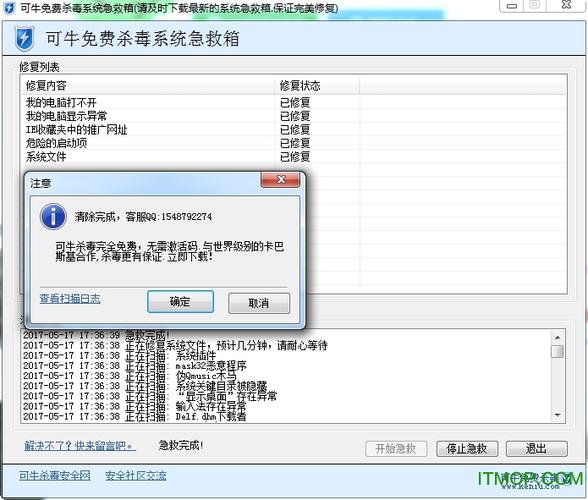Click the 修复内容 column header
The image size is (588, 500).
point(148,86)
